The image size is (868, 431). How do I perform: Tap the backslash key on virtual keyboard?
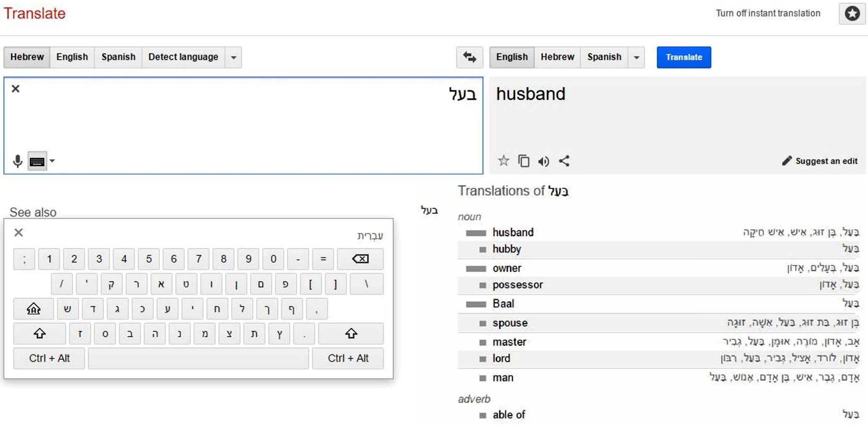(366, 284)
